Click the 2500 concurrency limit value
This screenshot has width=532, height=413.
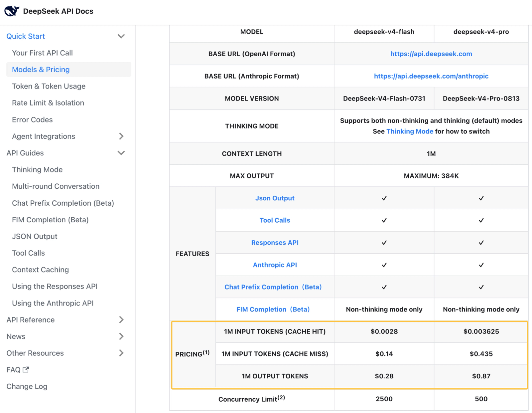click(384, 399)
